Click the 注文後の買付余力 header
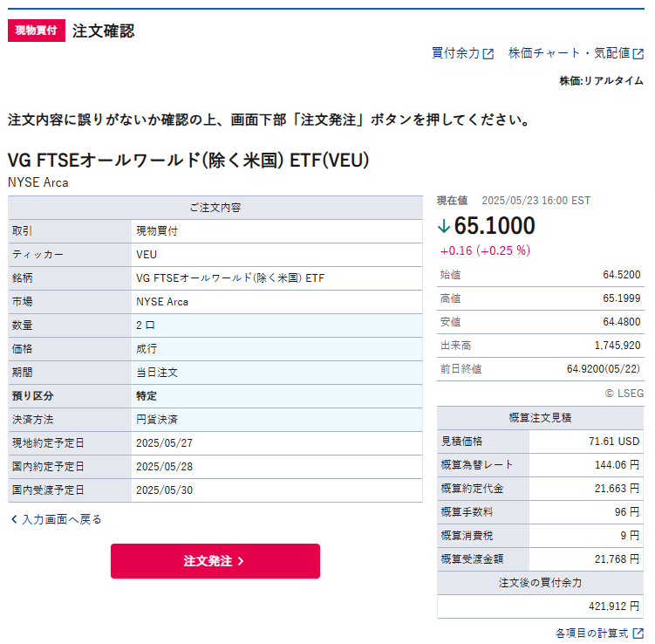This screenshot has height=644, width=655. tap(540, 583)
